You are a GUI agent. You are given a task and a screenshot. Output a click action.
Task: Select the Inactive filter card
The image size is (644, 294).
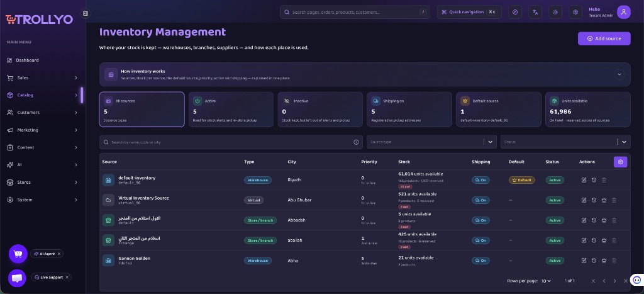point(320,110)
